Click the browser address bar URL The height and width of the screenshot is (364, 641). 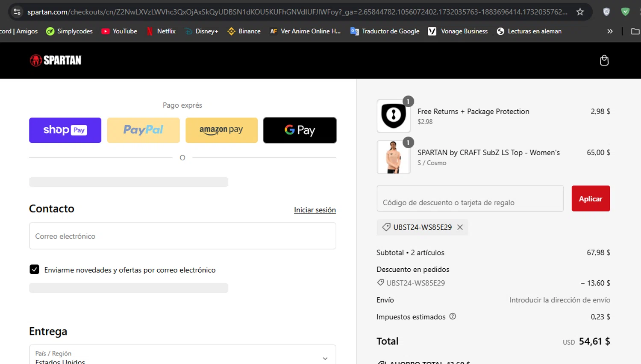click(x=297, y=12)
